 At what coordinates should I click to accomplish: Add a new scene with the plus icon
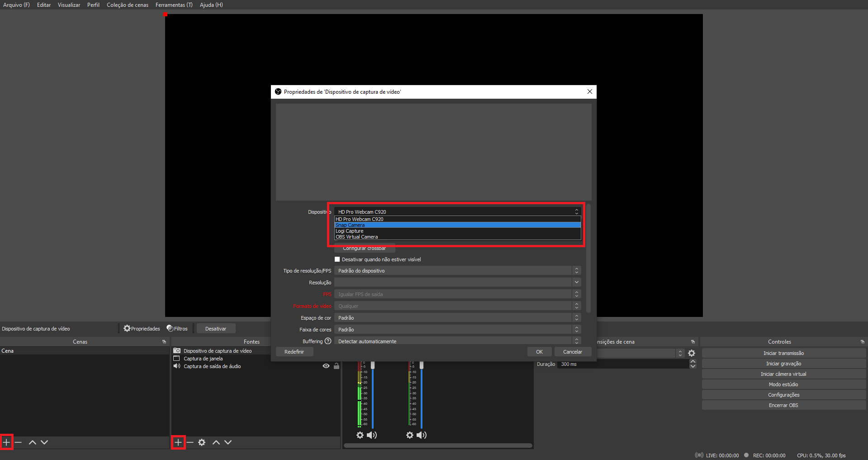(6, 442)
